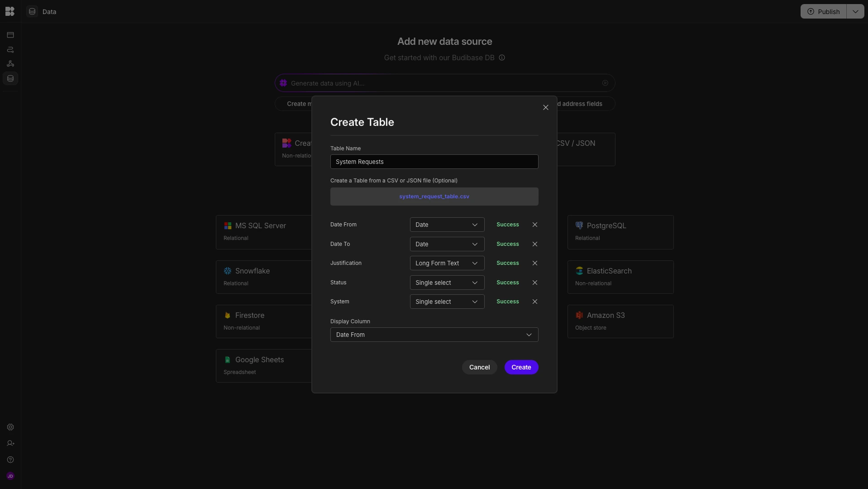
Task: Open Single select dropdown for System
Action: click(x=447, y=302)
